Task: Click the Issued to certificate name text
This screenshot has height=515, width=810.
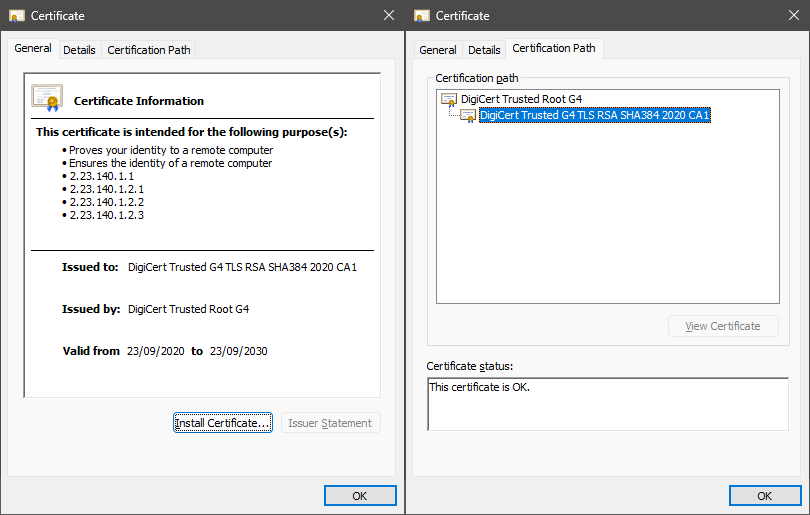Action: coord(242,267)
